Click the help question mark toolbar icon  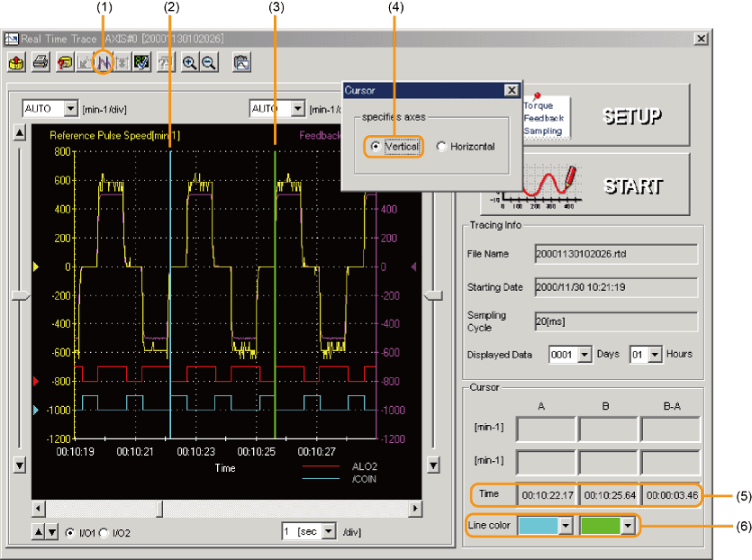65,62
